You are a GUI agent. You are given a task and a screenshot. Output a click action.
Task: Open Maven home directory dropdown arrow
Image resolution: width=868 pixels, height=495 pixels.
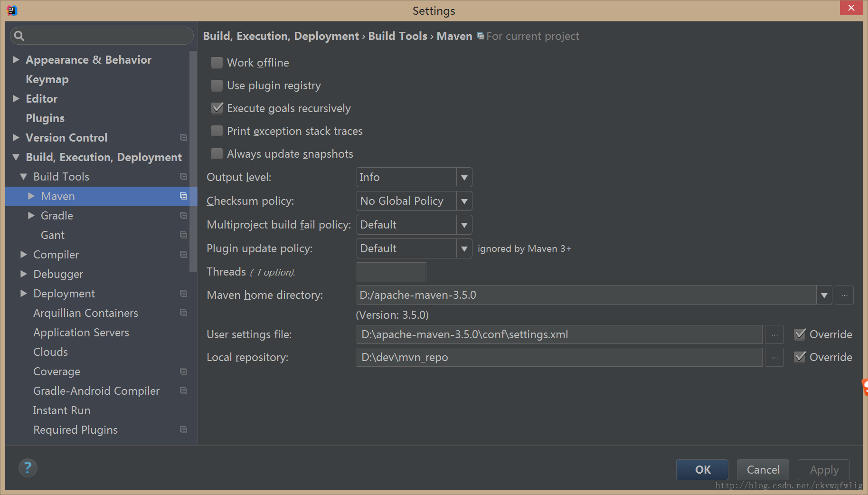[824, 295]
